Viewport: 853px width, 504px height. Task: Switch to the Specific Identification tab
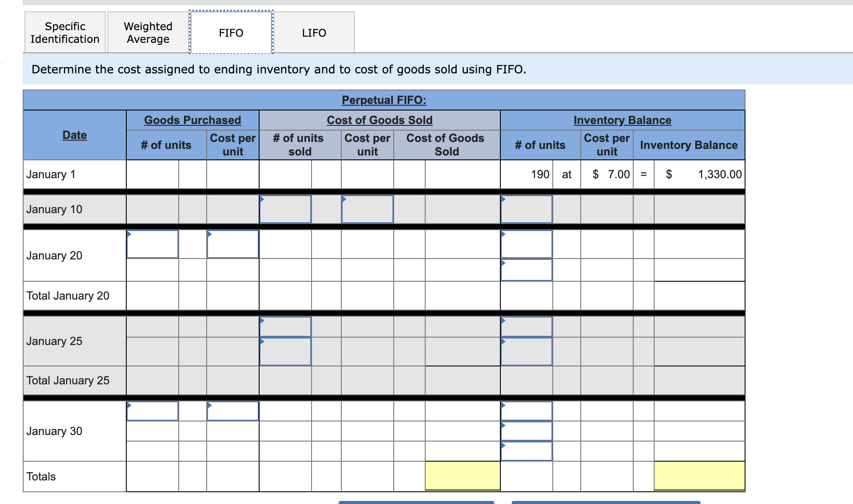coord(65,33)
